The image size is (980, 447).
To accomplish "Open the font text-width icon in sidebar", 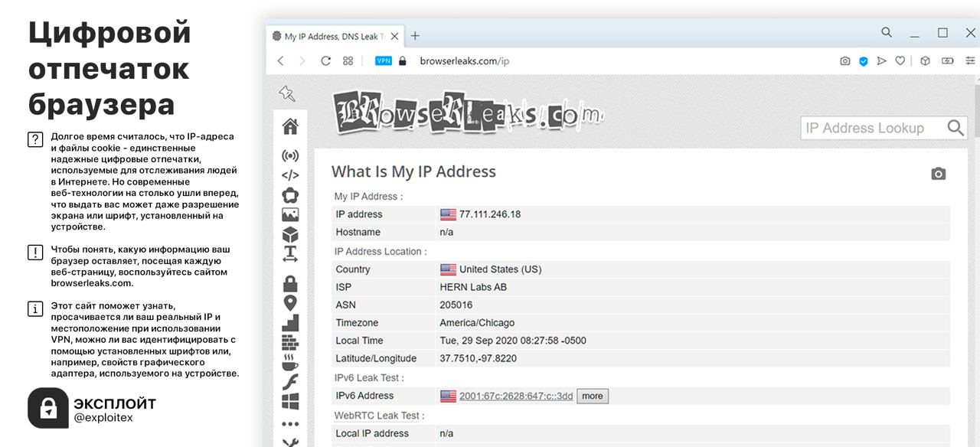I will click(290, 253).
